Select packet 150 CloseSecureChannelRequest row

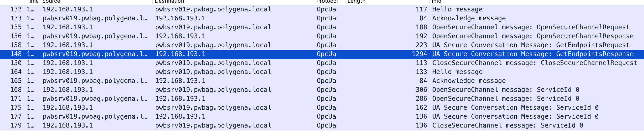click(322, 63)
